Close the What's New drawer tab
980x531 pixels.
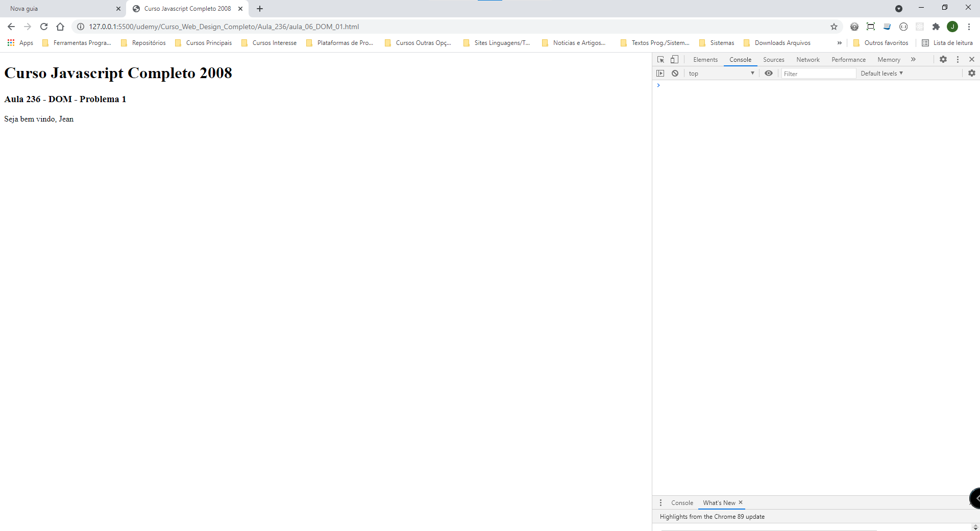[x=741, y=502]
